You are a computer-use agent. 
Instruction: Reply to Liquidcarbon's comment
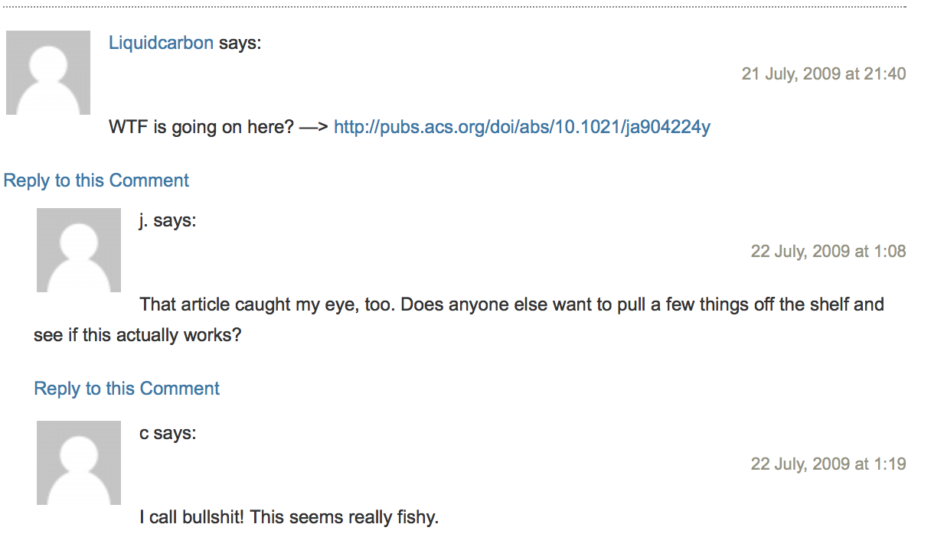pos(96,181)
